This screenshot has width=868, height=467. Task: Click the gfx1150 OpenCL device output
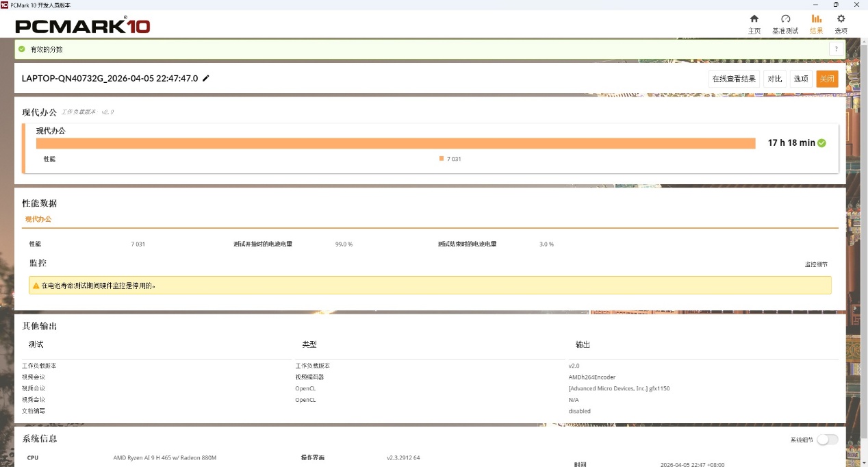(x=619, y=388)
